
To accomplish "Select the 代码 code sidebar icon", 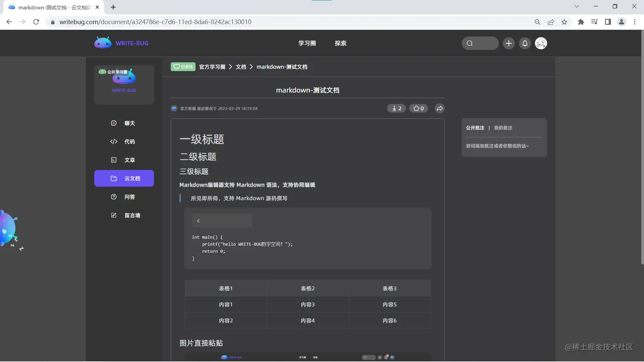I will point(113,141).
